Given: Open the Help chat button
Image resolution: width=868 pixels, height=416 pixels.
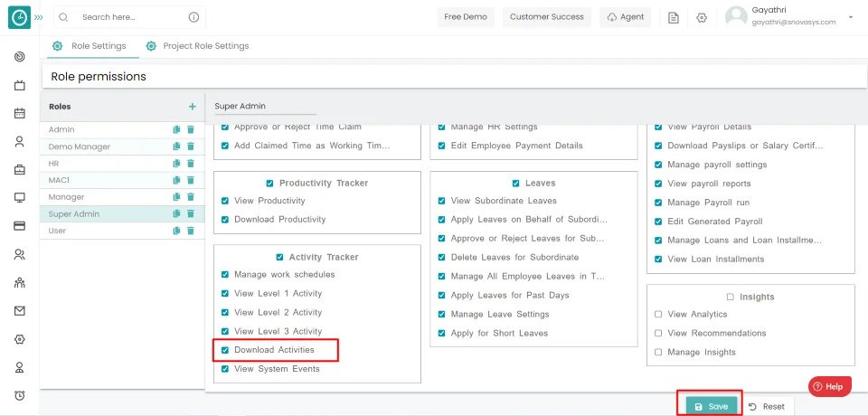Looking at the screenshot, I should tap(829, 387).
